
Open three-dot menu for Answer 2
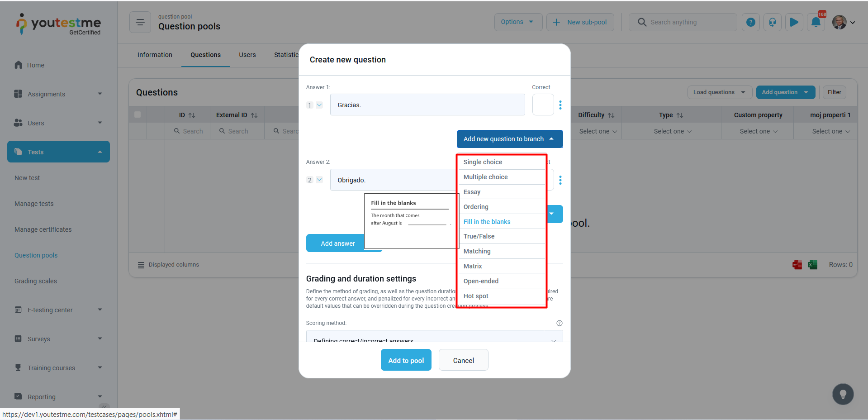click(560, 180)
